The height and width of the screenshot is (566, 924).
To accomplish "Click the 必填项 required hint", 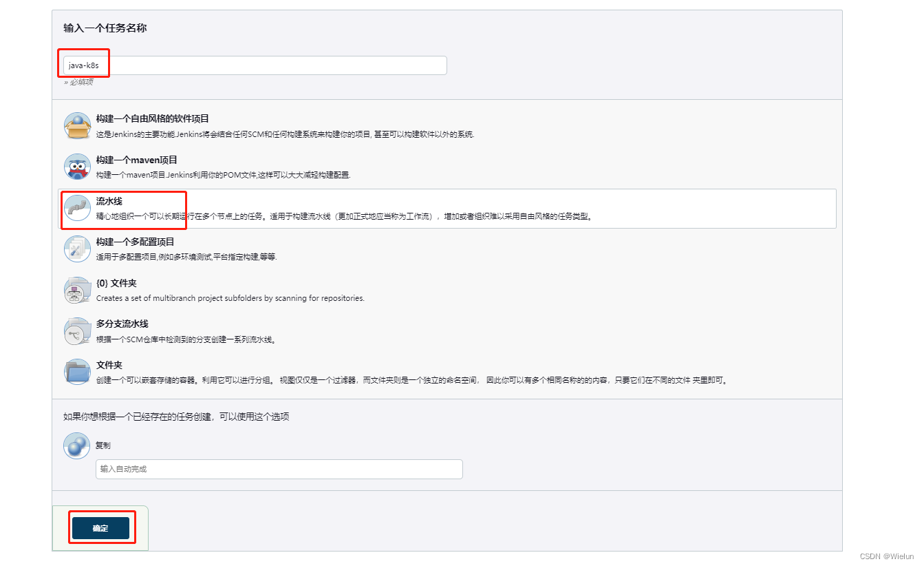I will (x=78, y=82).
